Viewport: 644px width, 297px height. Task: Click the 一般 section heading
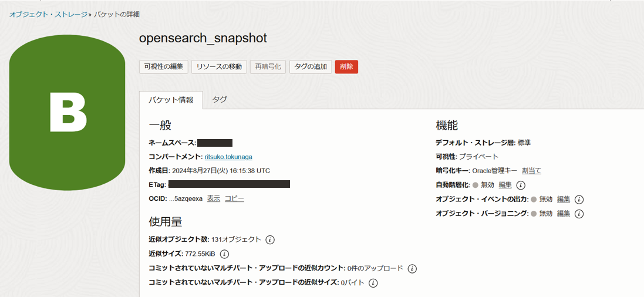(160, 125)
